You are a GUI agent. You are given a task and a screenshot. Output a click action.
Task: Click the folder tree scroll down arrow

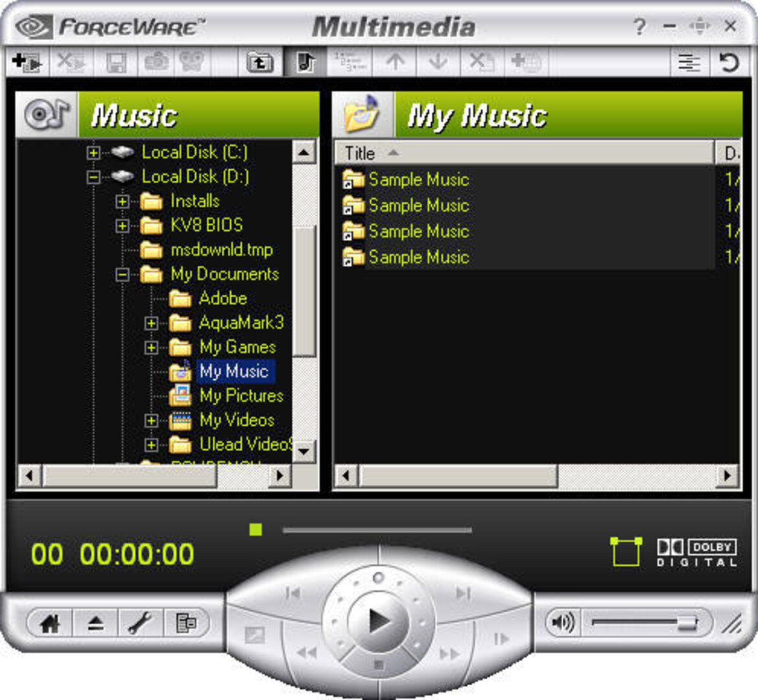click(304, 452)
